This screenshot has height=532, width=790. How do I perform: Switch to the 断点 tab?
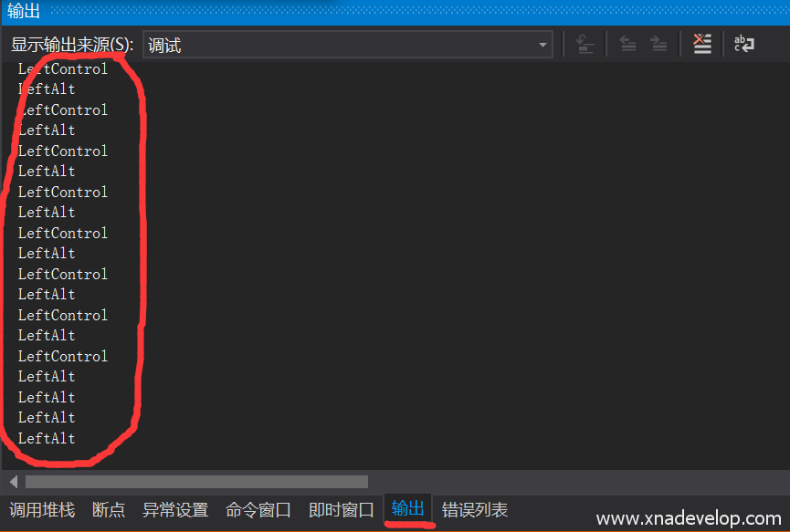click(x=109, y=510)
